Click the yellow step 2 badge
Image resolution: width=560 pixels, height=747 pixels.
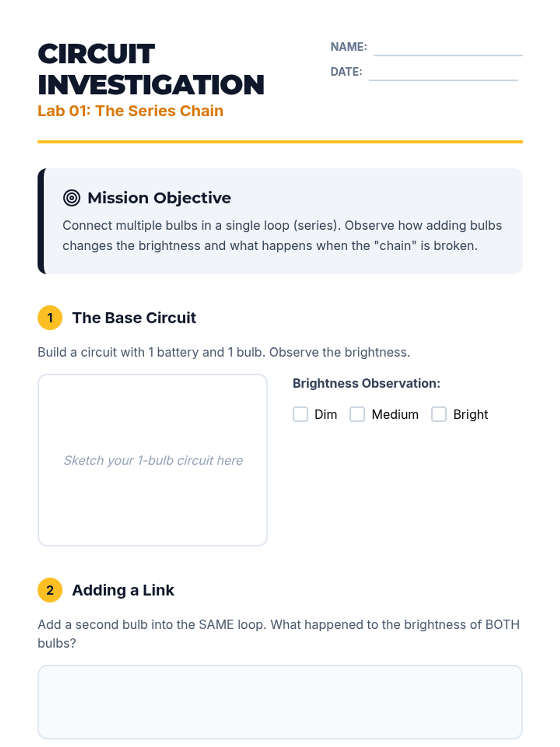pyautogui.click(x=50, y=590)
